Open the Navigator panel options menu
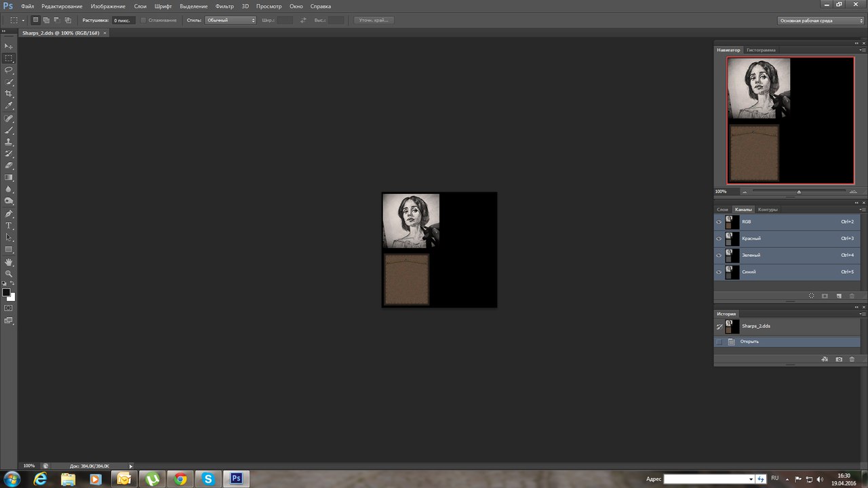The width and height of the screenshot is (868, 488). [x=862, y=50]
